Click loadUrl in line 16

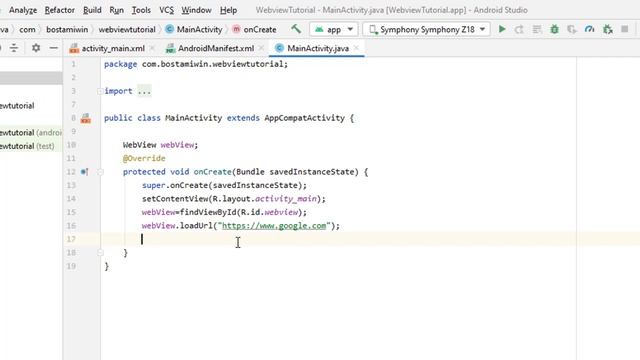[196, 226]
